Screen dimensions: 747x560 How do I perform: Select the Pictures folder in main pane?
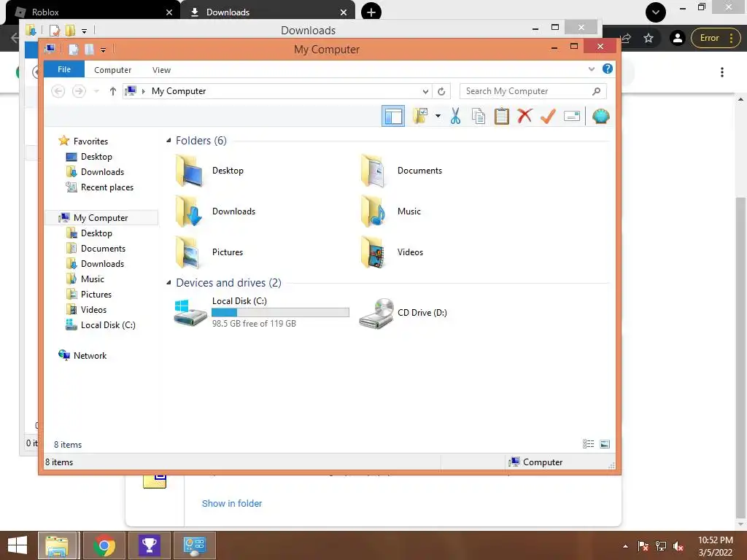[209, 252]
